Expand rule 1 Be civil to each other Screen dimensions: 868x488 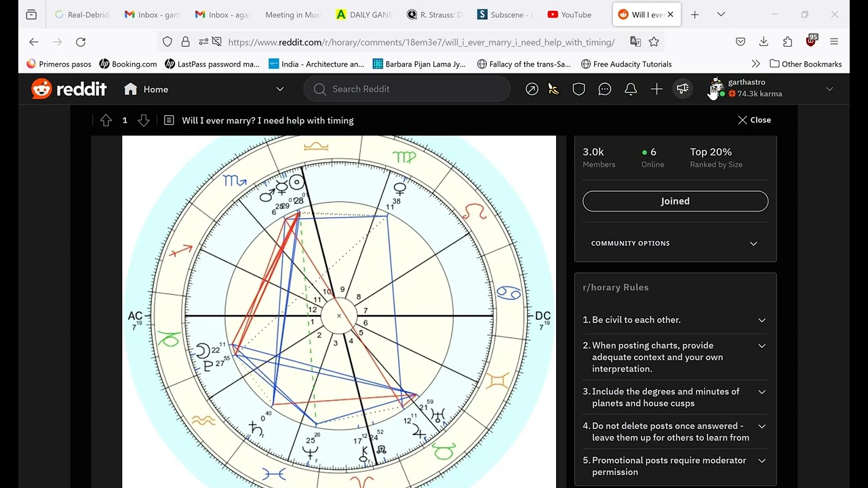click(x=675, y=320)
